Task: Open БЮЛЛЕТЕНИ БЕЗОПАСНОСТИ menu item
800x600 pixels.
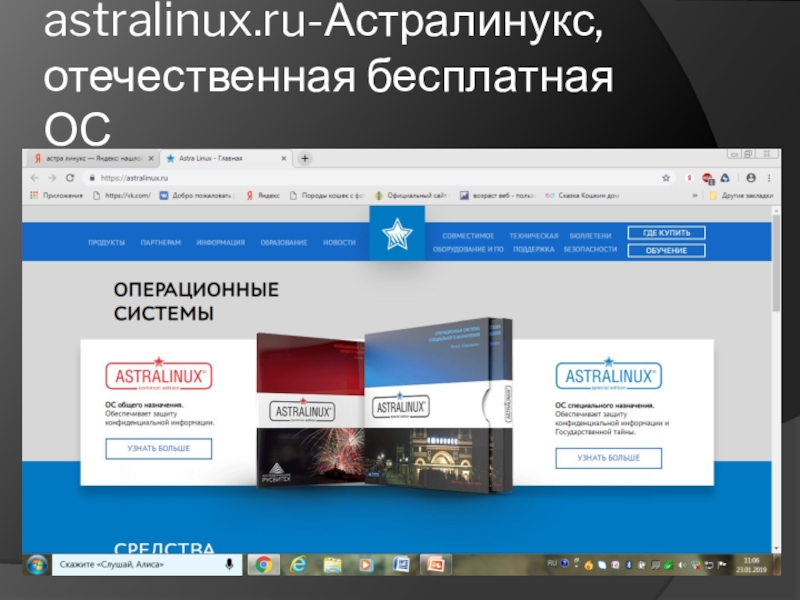Action: pos(590,243)
